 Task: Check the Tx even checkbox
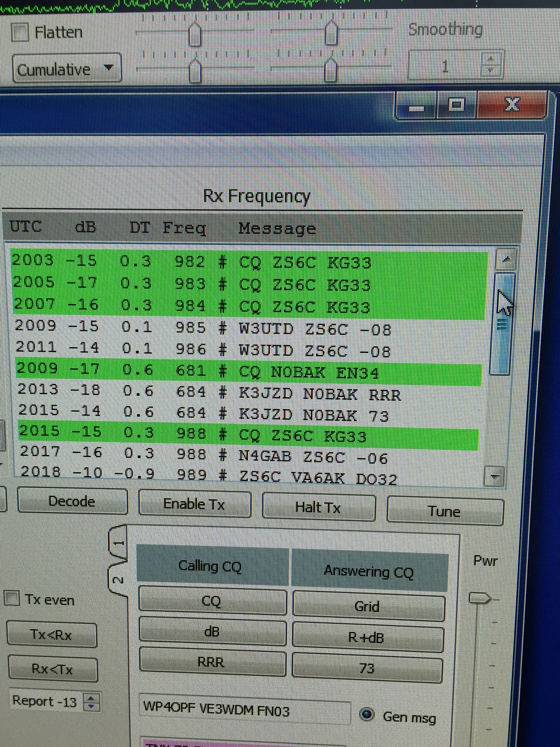click(12, 599)
